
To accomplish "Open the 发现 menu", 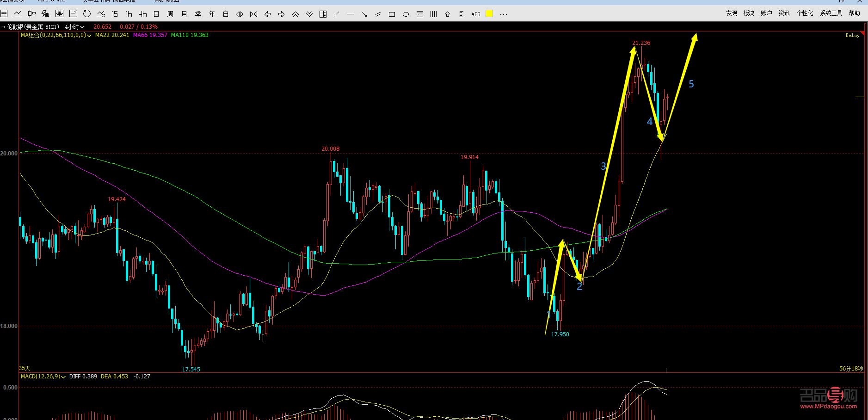I will 732,13.
